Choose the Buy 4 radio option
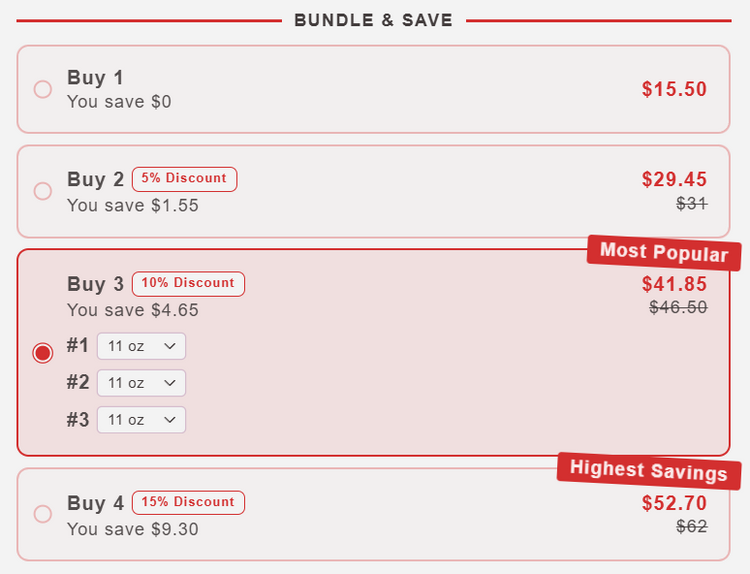Image resolution: width=750 pixels, height=574 pixels. point(43,514)
